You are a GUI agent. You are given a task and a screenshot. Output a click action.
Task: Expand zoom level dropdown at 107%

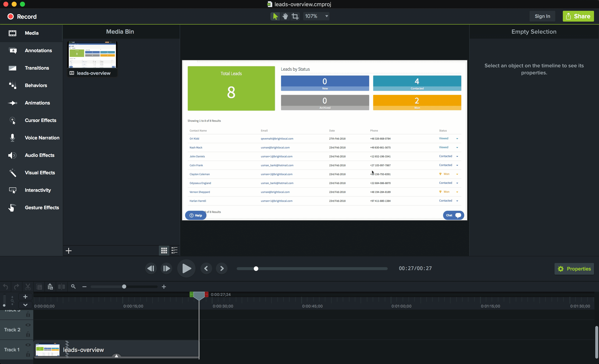[326, 16]
